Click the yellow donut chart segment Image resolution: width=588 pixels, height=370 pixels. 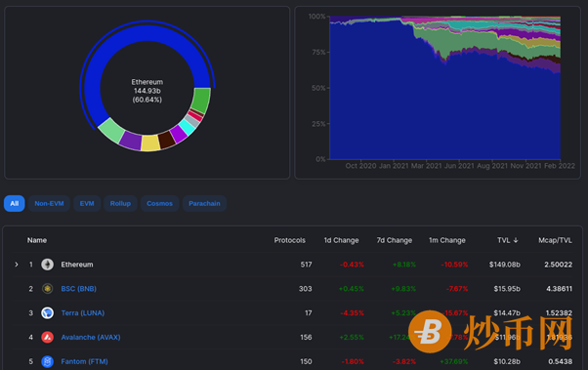(150, 144)
